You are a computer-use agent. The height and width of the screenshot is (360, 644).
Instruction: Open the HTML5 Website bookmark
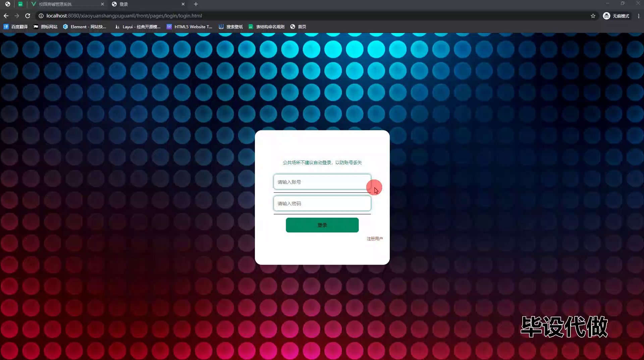[x=190, y=27]
